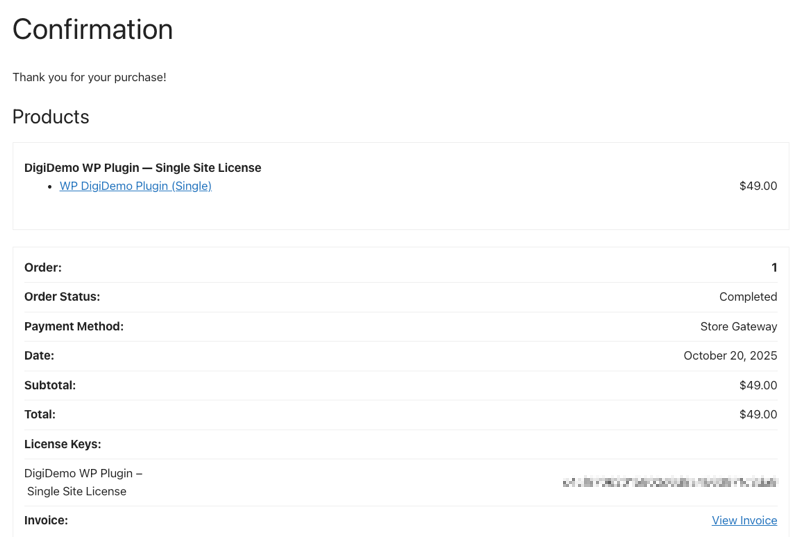Click the Confirmation page heading
This screenshot has height=537, width=800.
click(x=92, y=30)
